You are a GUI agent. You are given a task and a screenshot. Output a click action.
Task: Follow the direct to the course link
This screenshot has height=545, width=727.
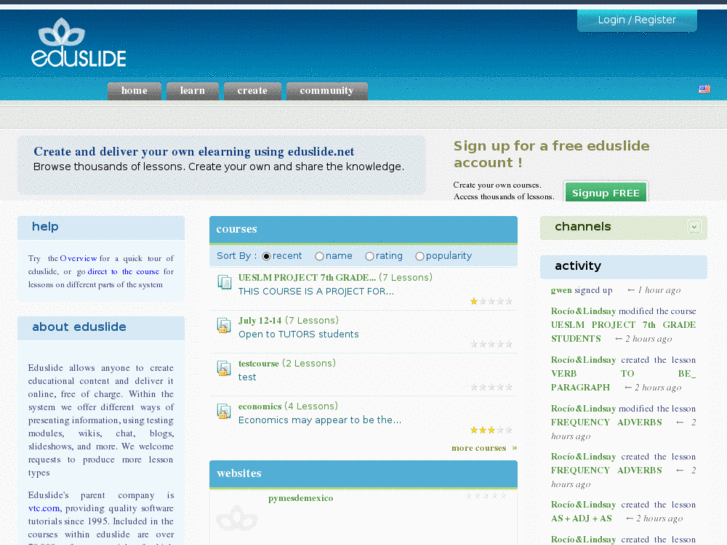(123, 272)
